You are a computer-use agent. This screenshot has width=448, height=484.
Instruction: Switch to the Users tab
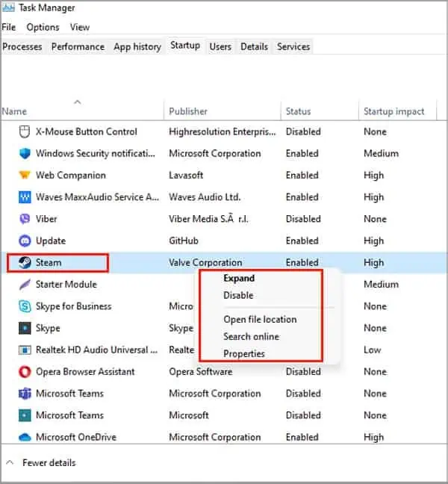tap(220, 46)
